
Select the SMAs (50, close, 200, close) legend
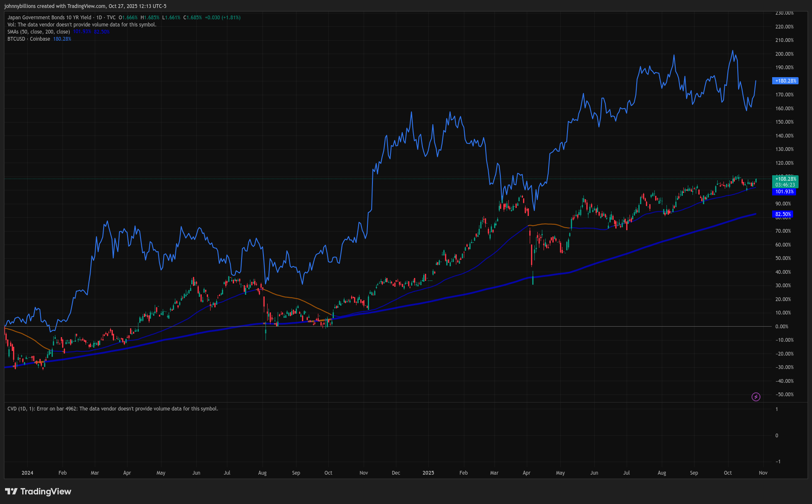39,32
